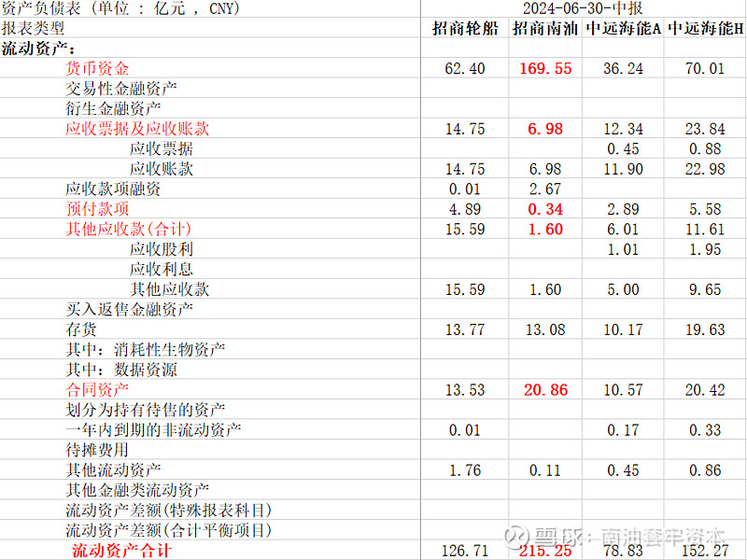Select the value 11.90

(x=623, y=169)
